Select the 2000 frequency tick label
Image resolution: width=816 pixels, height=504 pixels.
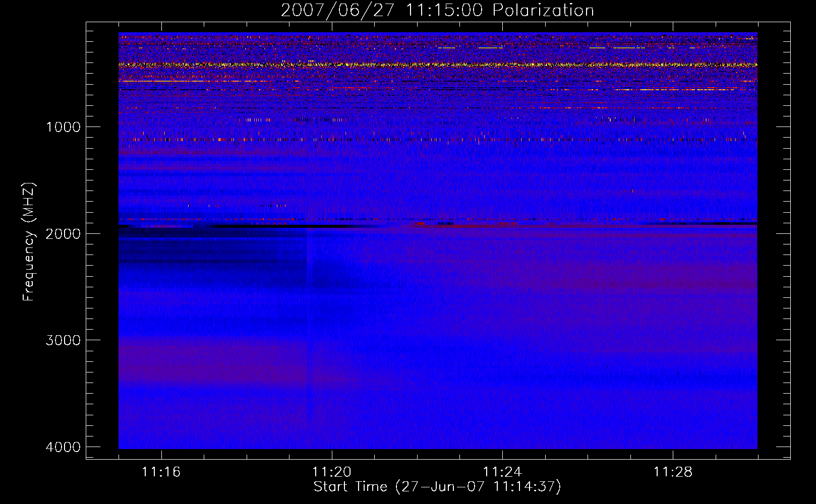click(x=64, y=234)
